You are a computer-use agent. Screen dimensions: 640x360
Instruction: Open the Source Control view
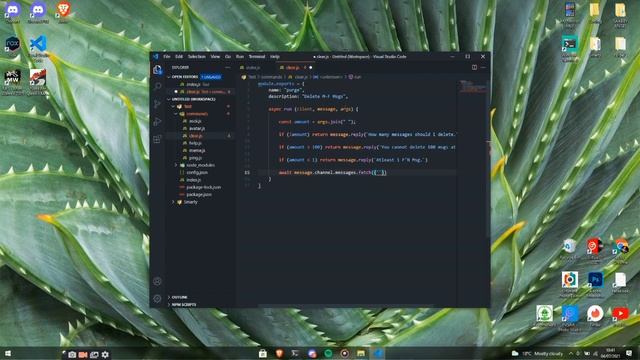point(157,104)
